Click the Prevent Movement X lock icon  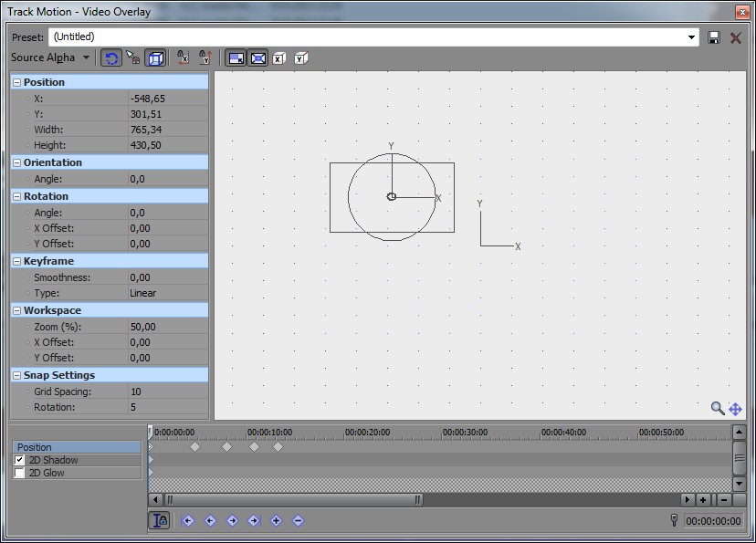click(183, 57)
